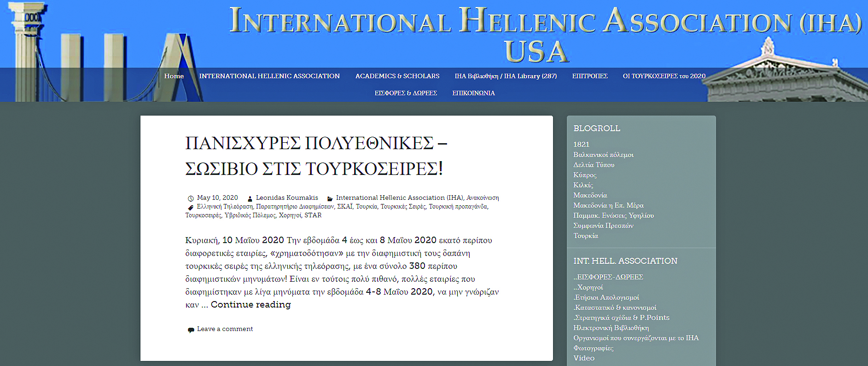This screenshot has height=366, width=868.
Task: Open tag Ελληνική Τηλεόραση
Action: click(x=225, y=207)
